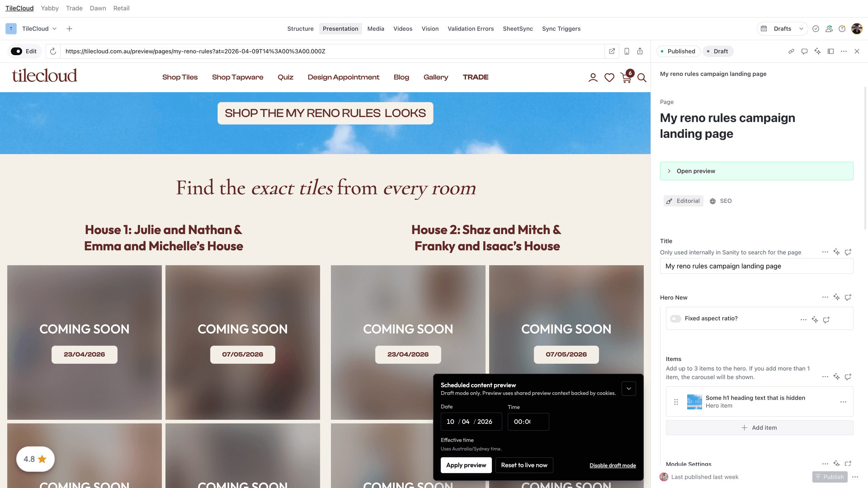
Task: Open Title field ellipsis menu
Action: 825,252
